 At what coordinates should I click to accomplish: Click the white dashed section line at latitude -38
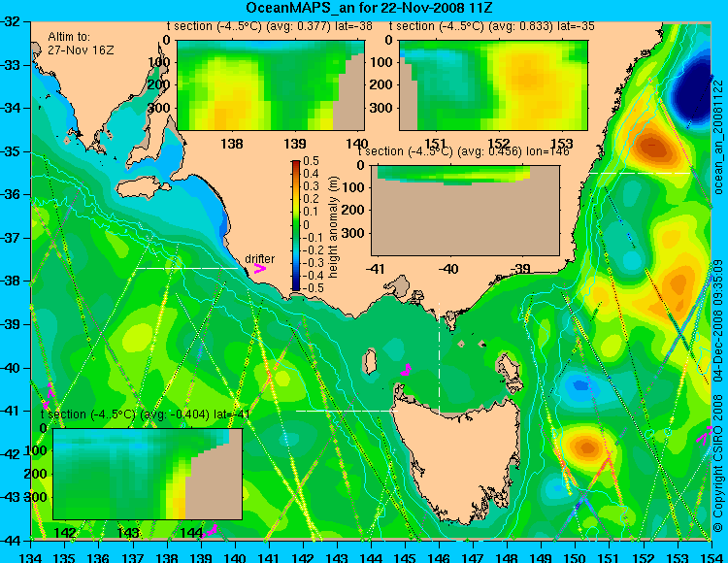pyautogui.click(x=186, y=268)
